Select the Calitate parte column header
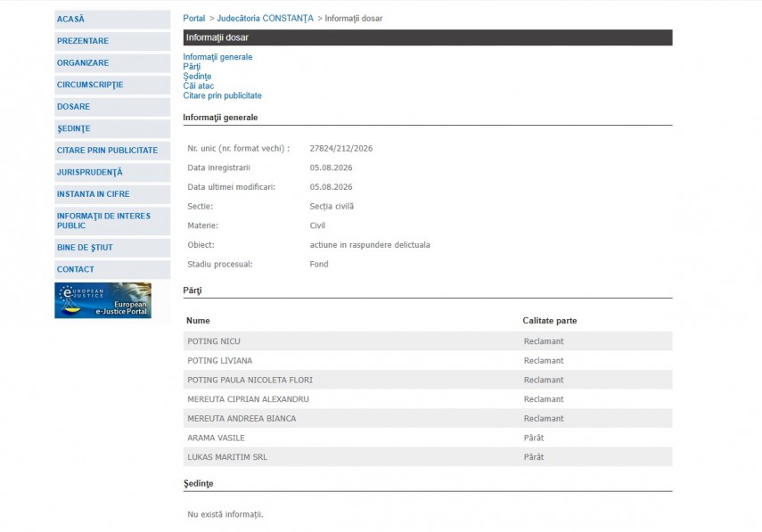The width and height of the screenshot is (762, 532). pos(550,321)
